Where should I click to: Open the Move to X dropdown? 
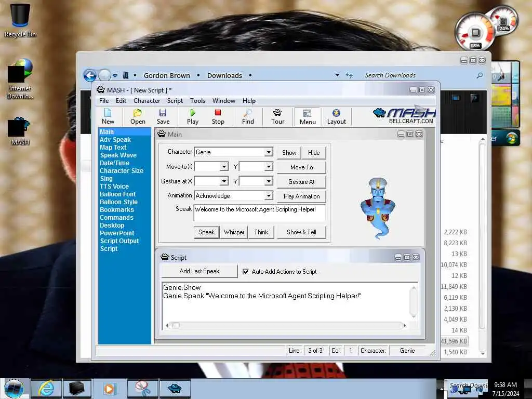click(x=224, y=167)
